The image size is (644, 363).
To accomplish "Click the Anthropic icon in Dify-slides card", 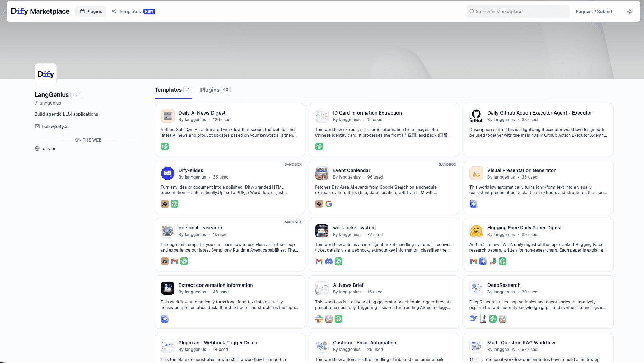I will (x=165, y=204).
